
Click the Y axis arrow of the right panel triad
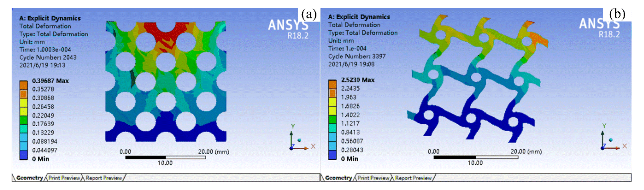pos(602,134)
